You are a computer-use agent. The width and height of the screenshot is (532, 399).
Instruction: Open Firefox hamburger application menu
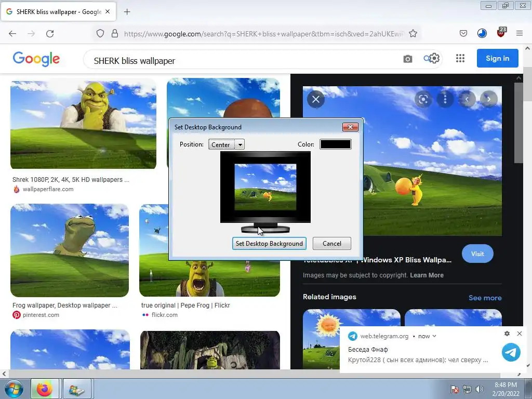(x=520, y=33)
